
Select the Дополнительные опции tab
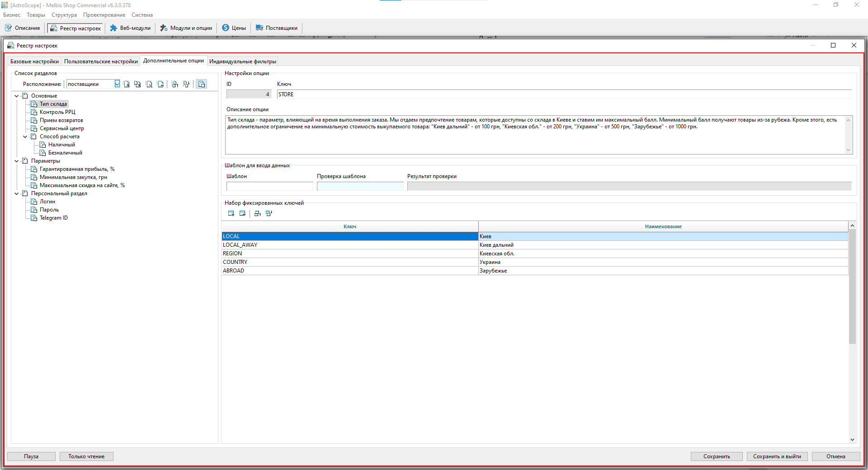pos(174,61)
